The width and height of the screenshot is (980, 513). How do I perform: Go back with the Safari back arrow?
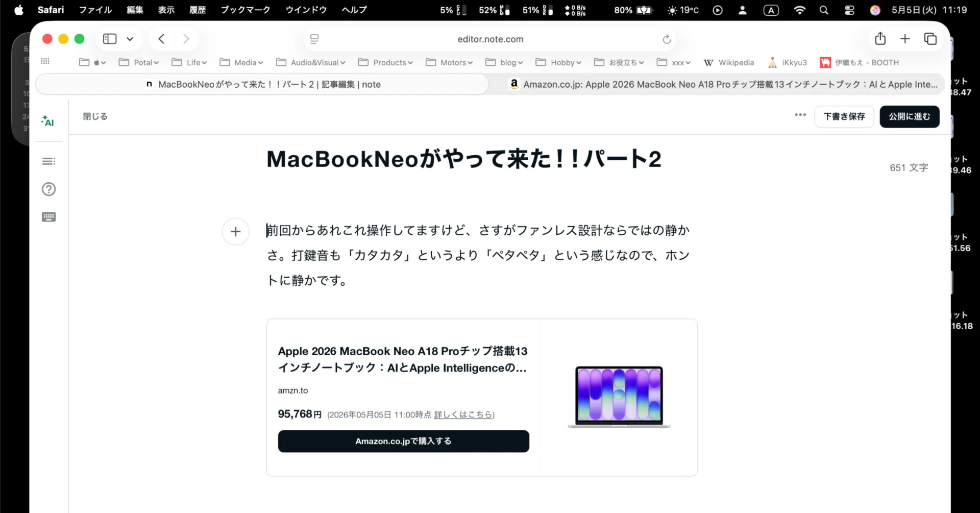click(x=161, y=39)
